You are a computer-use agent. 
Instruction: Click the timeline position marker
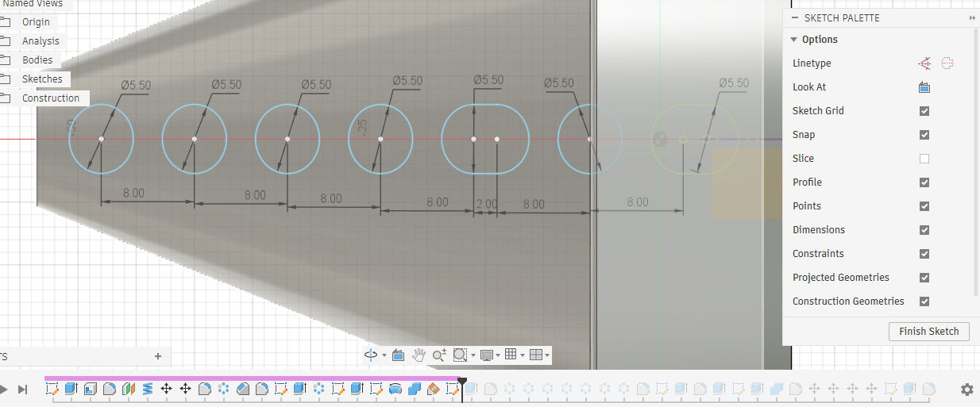click(x=462, y=382)
